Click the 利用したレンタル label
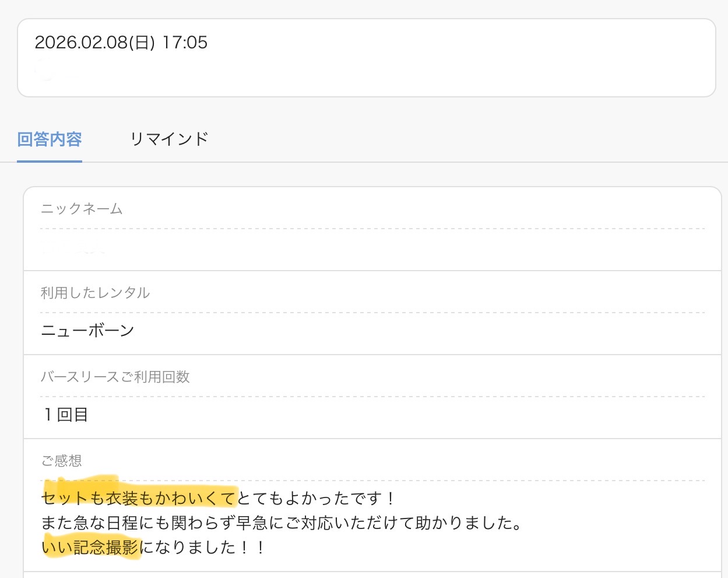728x578 pixels. (x=95, y=293)
